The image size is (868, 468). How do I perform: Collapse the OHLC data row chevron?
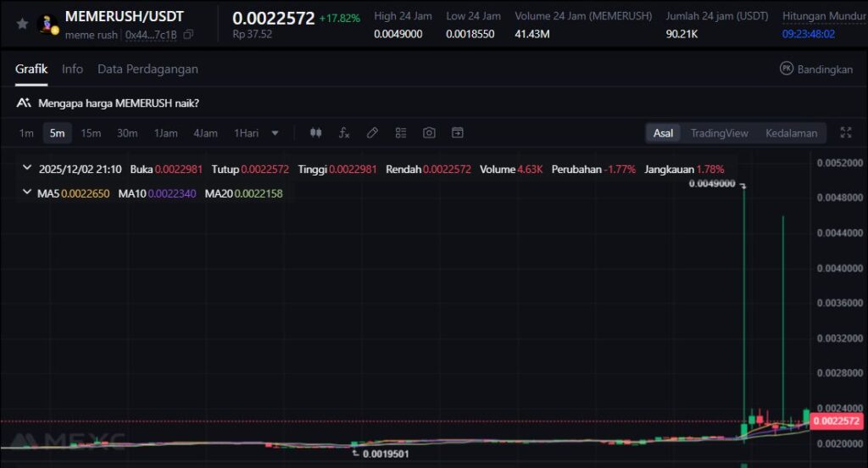pos(27,169)
